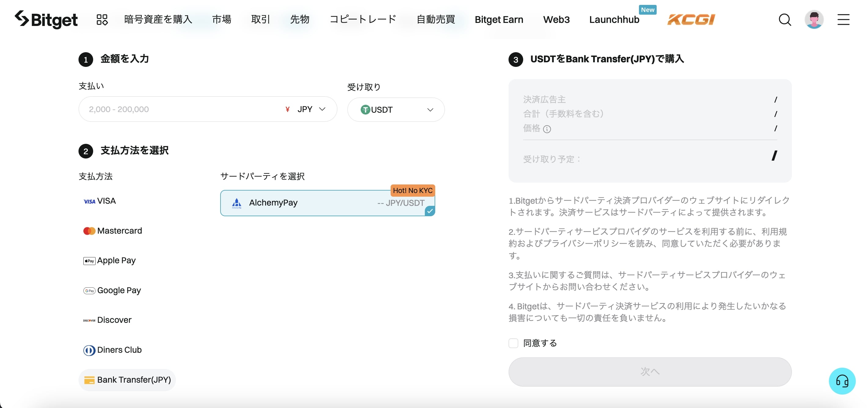The width and height of the screenshot is (868, 408).
Task: Click the Bank Transfer card icon
Action: point(89,380)
